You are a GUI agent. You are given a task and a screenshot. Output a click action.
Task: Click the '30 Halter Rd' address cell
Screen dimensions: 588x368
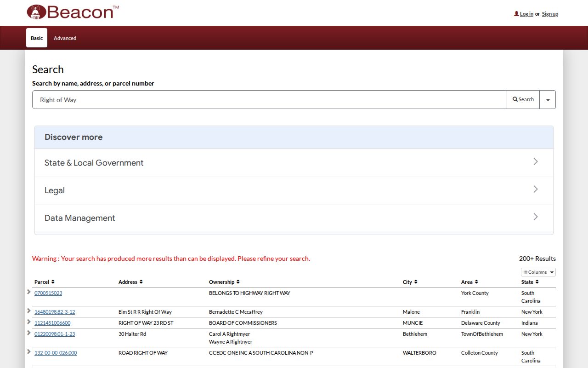[x=132, y=334]
